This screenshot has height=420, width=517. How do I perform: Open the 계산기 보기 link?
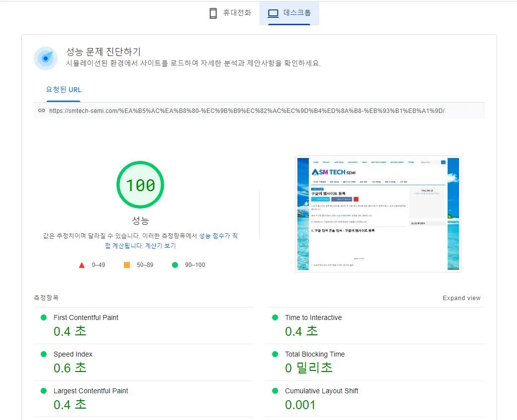[x=160, y=245]
